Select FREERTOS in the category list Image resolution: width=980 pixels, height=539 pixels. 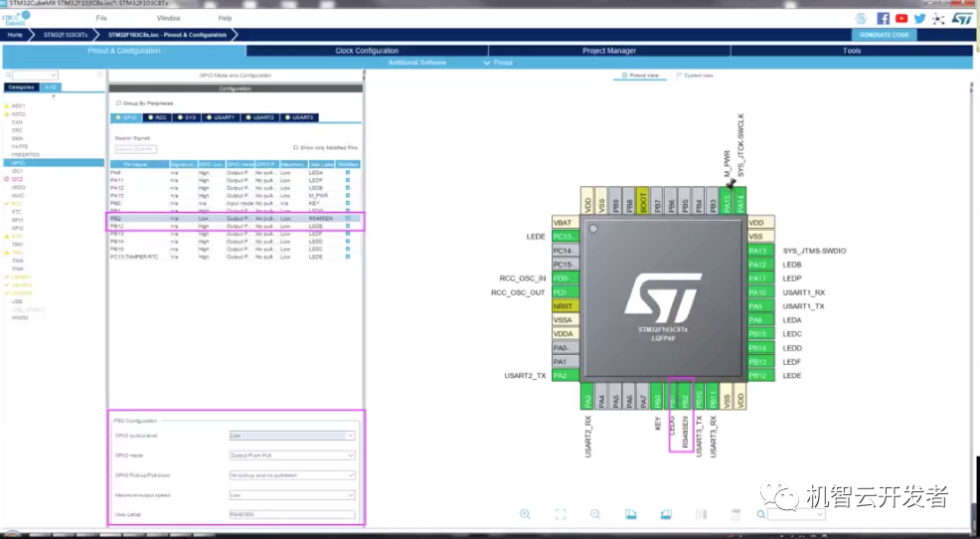(x=26, y=155)
